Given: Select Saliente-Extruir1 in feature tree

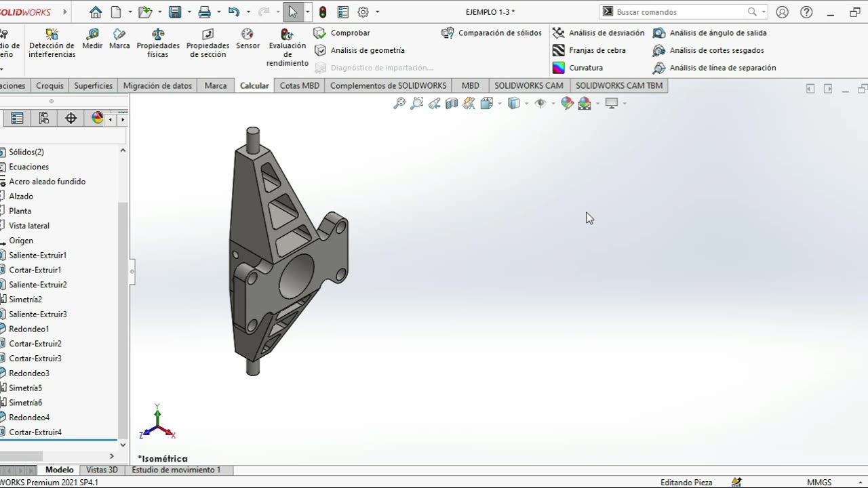Looking at the screenshot, I should [x=38, y=255].
